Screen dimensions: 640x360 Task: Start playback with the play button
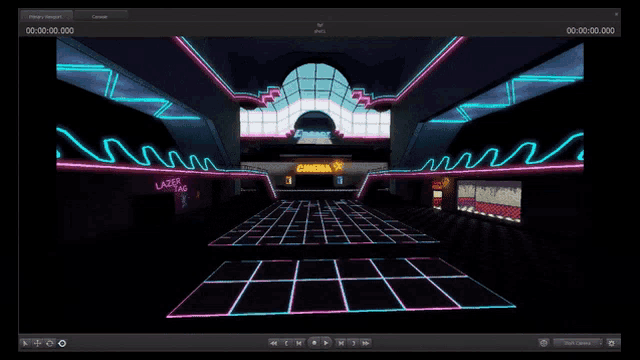click(x=326, y=343)
